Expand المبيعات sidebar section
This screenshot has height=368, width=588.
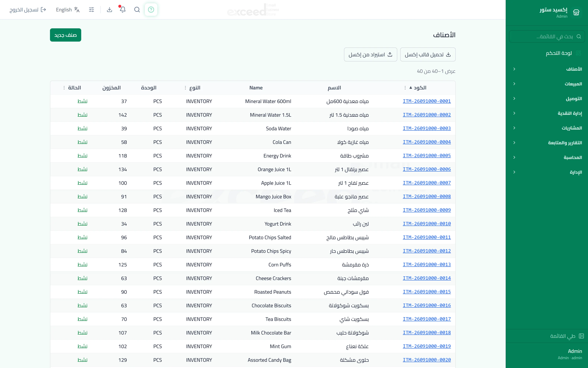(547, 84)
